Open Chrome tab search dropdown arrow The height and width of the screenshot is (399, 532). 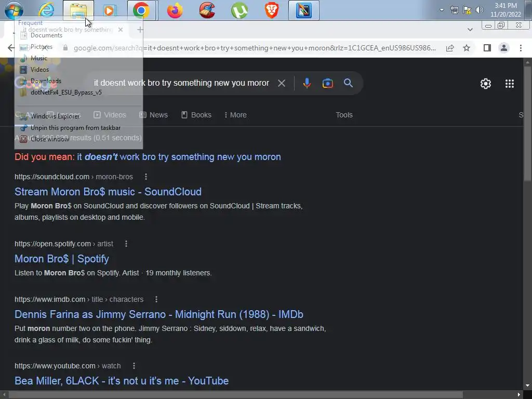(x=470, y=30)
